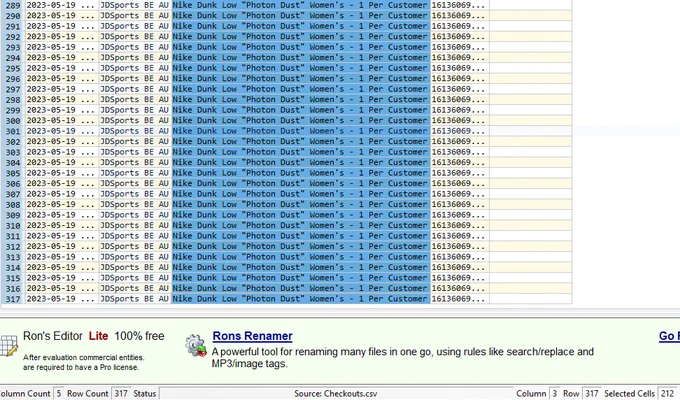Click the Row Count label in status bar
This screenshot has height=400, width=680.
point(88,393)
